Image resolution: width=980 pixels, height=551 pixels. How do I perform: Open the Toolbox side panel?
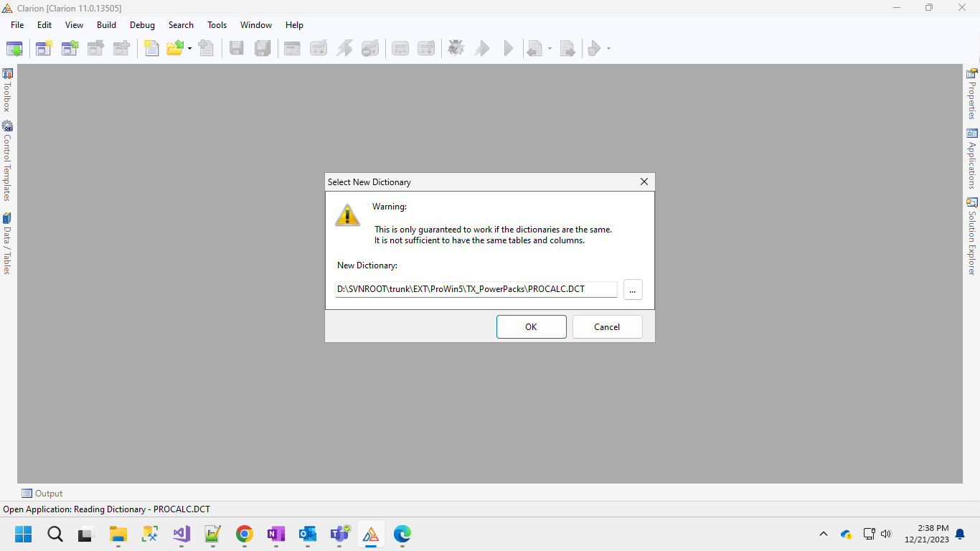point(7,90)
